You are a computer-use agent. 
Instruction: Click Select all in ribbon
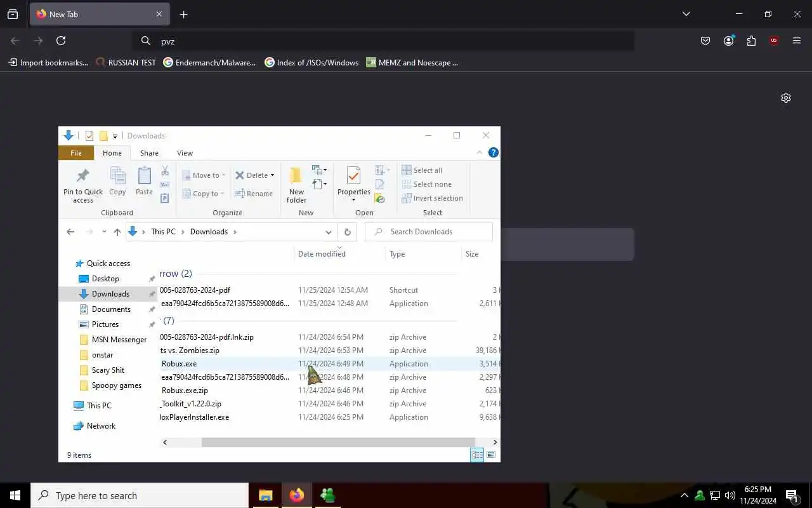[x=422, y=170]
